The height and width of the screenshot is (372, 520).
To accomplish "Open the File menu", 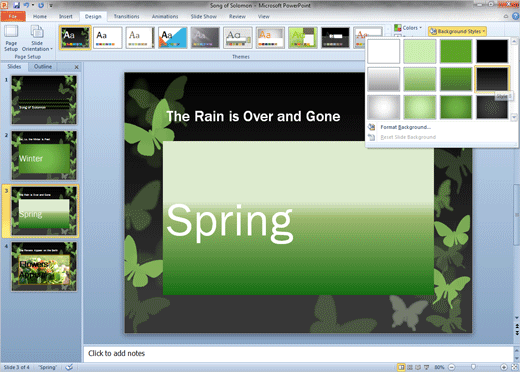I will point(13,16).
